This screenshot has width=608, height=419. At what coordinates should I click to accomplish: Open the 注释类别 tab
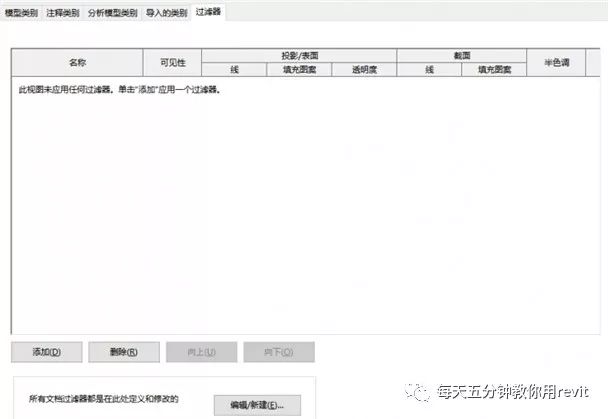point(63,13)
